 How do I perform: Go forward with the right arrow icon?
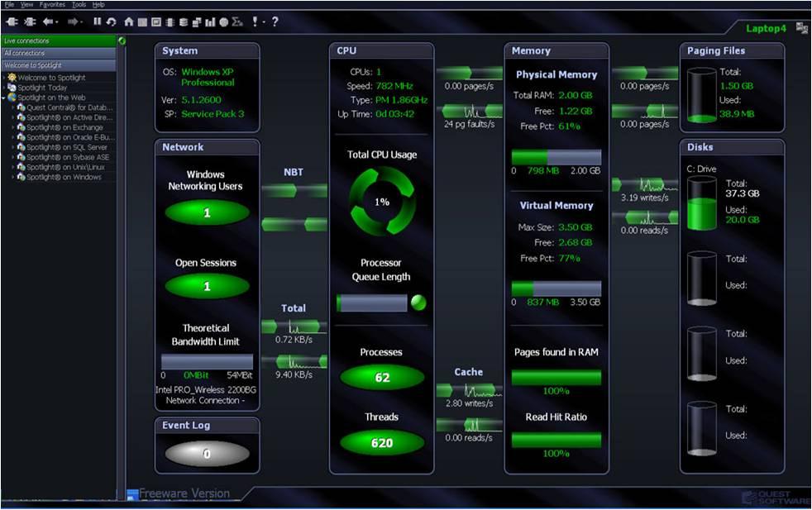[x=73, y=21]
